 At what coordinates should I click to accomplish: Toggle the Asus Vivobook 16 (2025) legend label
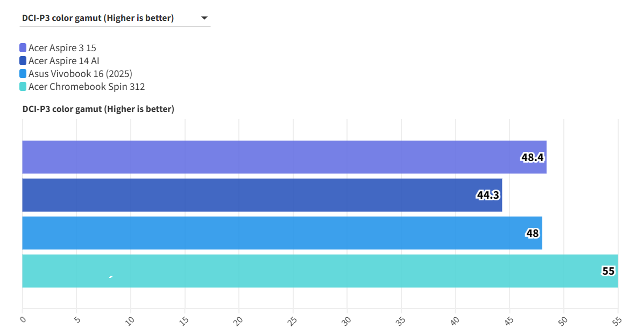80,74
